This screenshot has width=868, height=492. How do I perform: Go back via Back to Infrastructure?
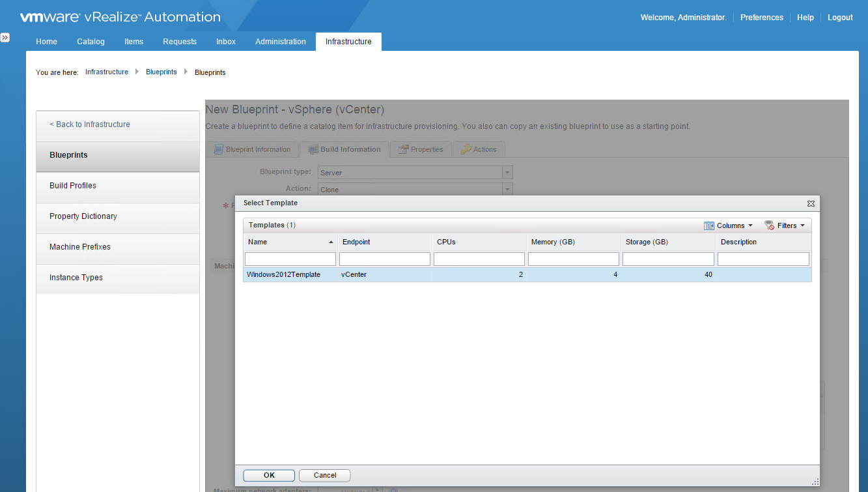point(90,124)
